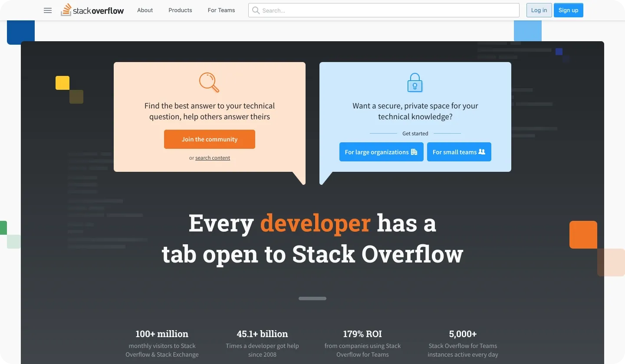Open the hamburger navigation menu
The height and width of the screenshot is (364, 625).
pyautogui.click(x=48, y=10)
